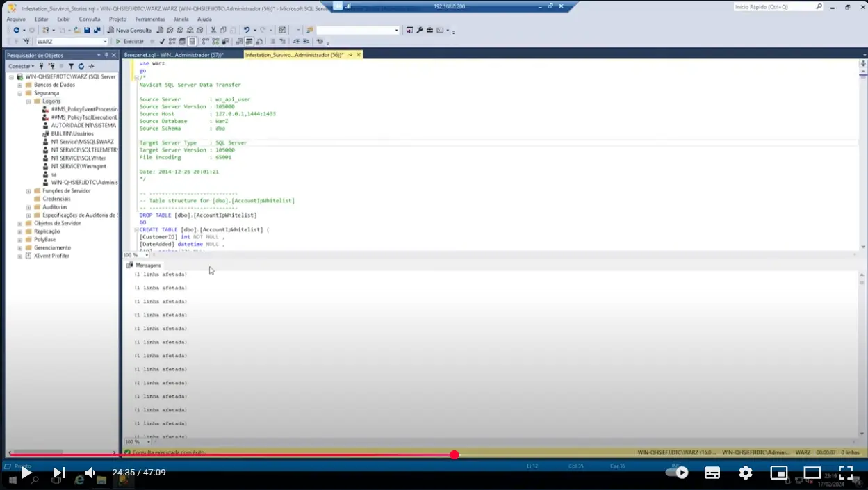Open the Consulta menu
868x490 pixels.
pos(90,19)
